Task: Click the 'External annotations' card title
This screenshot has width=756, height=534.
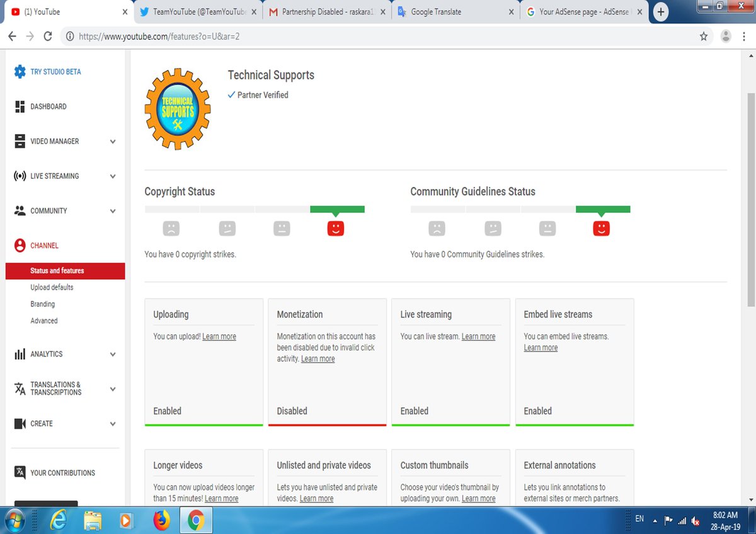Action: [x=559, y=465]
